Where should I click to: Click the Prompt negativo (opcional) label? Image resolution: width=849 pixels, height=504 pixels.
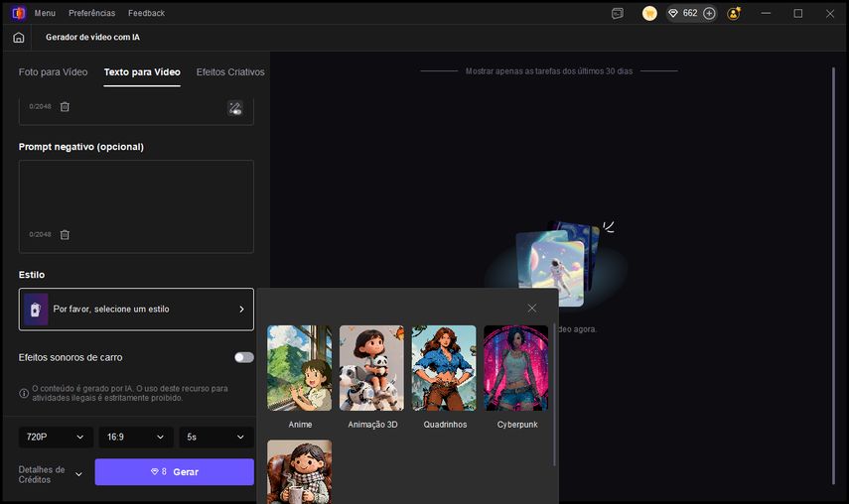click(x=81, y=147)
